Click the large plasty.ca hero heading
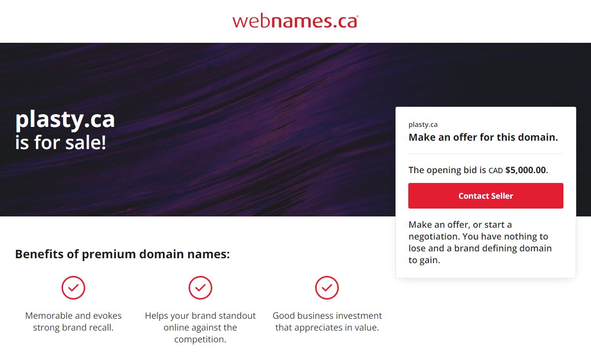This screenshot has width=591, height=364. click(65, 120)
